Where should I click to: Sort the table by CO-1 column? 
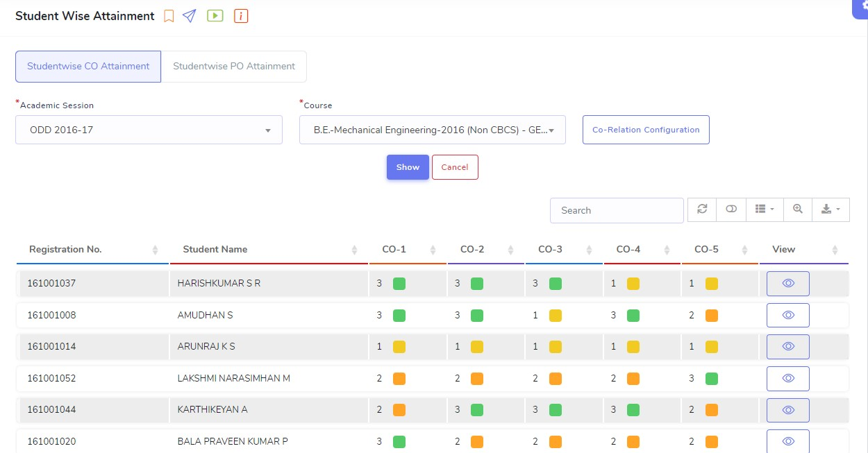408,250
